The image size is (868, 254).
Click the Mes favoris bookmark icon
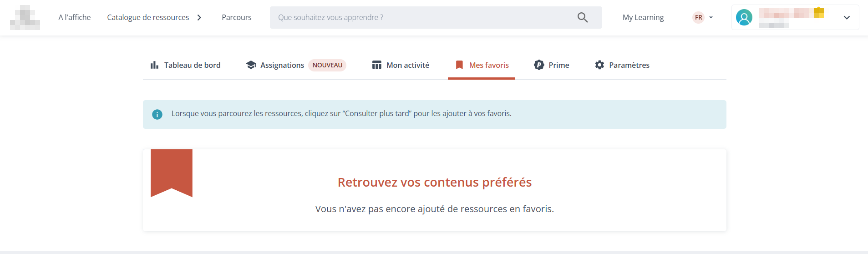pyautogui.click(x=459, y=65)
